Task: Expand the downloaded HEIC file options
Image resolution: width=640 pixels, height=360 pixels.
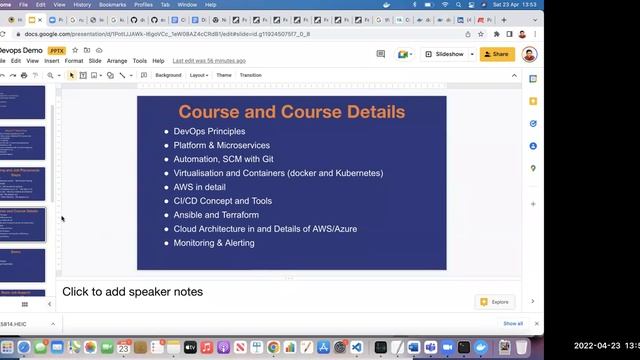Action: pos(53,324)
